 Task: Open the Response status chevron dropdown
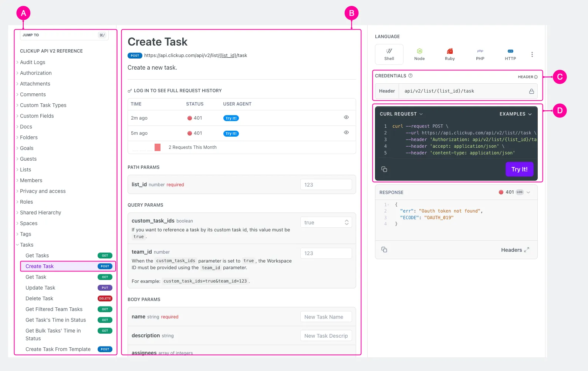(528, 192)
